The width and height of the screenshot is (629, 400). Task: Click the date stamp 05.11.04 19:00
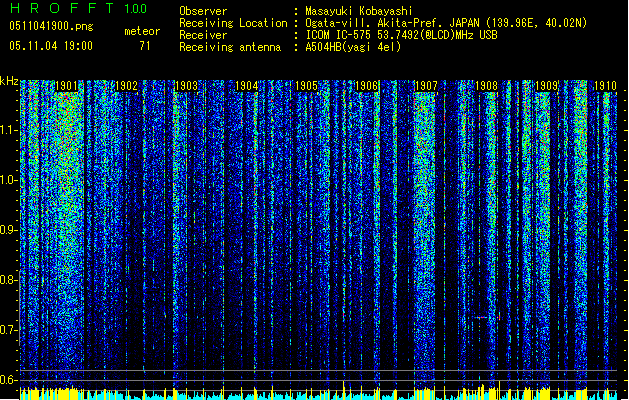[x=51, y=46]
